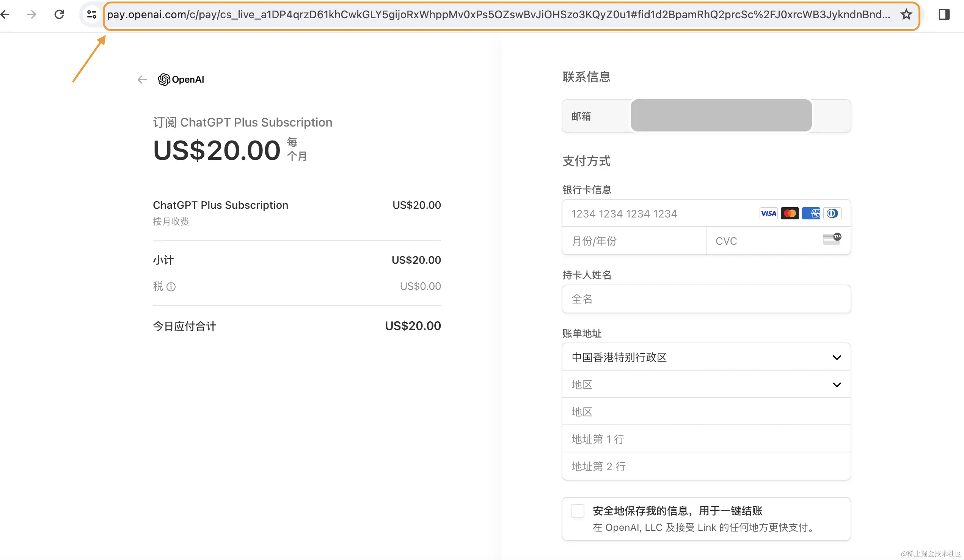Focus the 月份/年份 expiry field
964x560 pixels.
point(633,241)
